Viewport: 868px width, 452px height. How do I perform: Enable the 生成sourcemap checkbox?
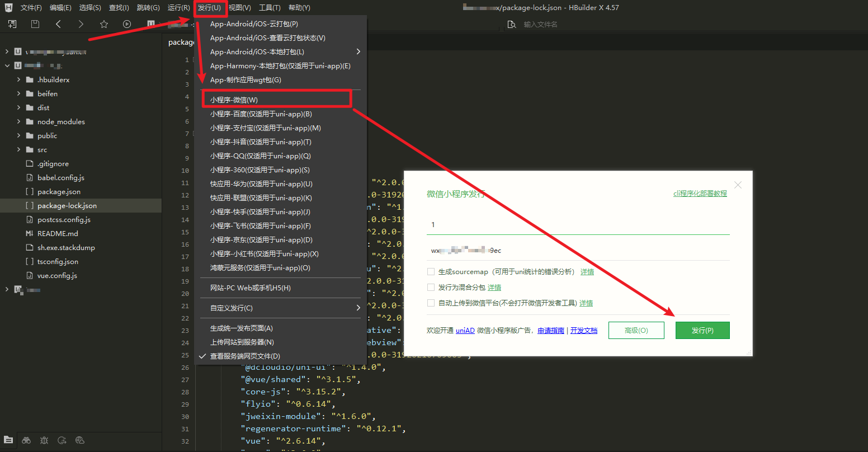pos(431,271)
